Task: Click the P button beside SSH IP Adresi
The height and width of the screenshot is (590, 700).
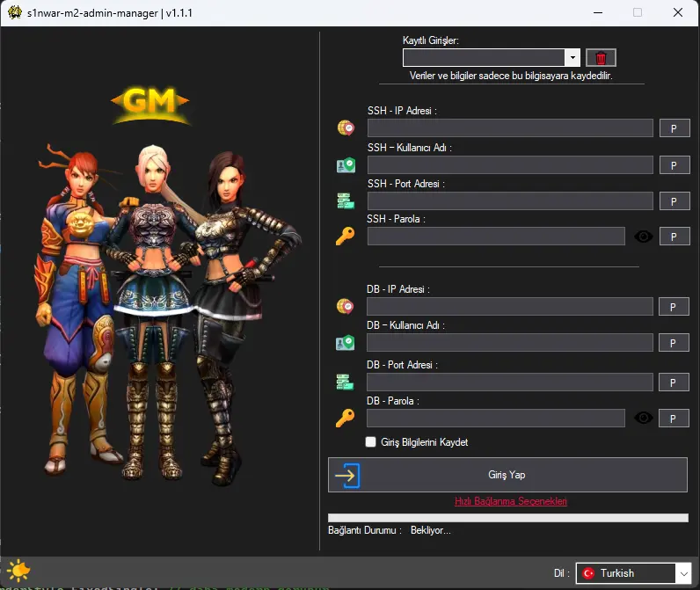Action: click(674, 128)
